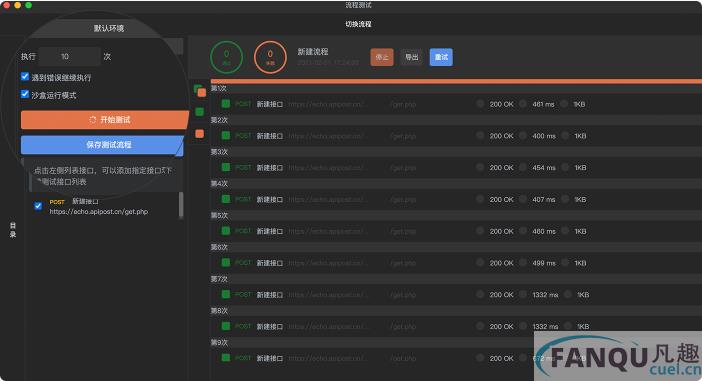Click time icon beside 454 ms

tap(522, 167)
